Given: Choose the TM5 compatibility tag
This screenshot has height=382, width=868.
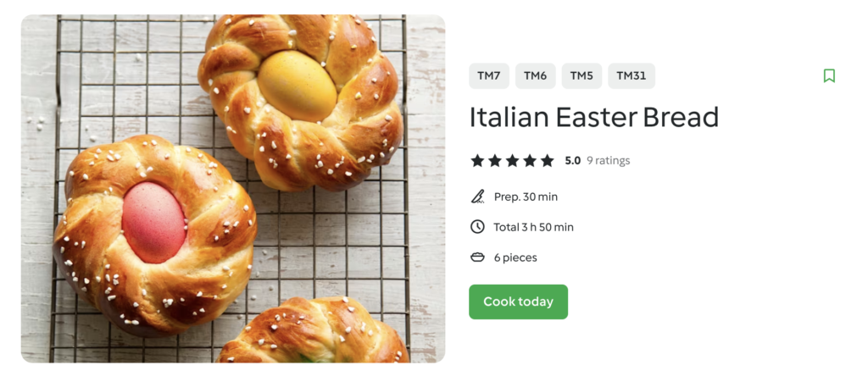Looking at the screenshot, I should (581, 76).
